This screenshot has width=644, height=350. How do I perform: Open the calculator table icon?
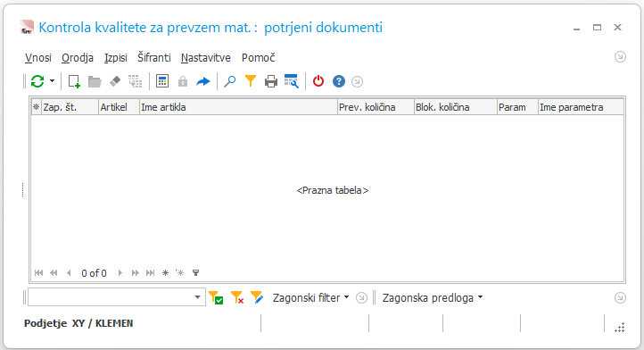(x=162, y=81)
